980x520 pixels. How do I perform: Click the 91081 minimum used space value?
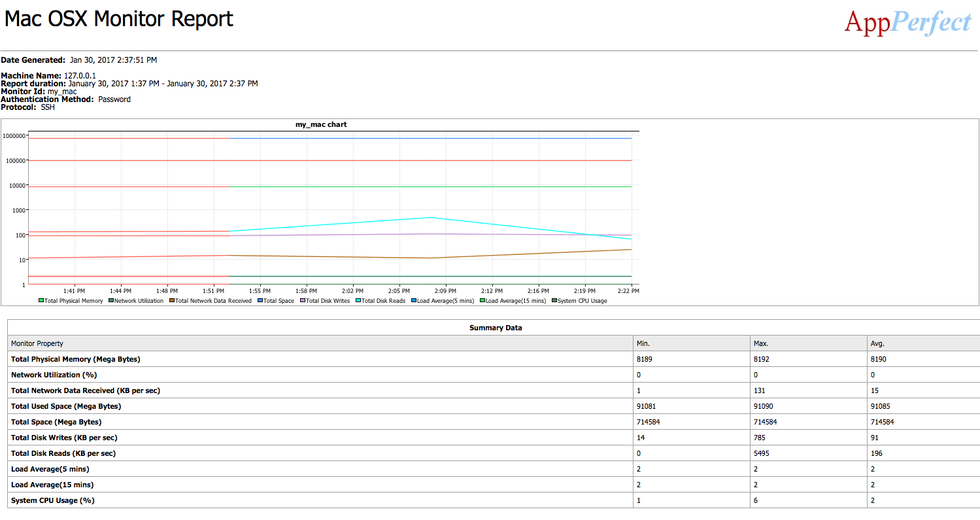click(x=647, y=406)
